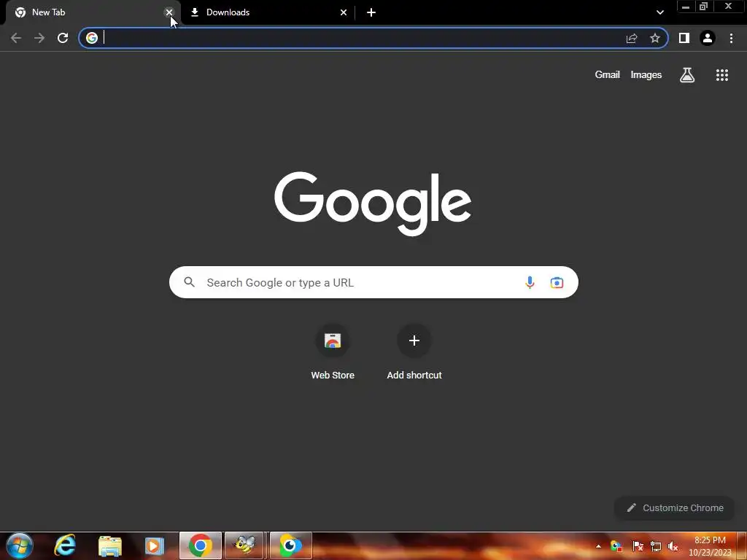Restore down the Chrome window
This screenshot has width=747, height=560.
pyautogui.click(x=704, y=7)
